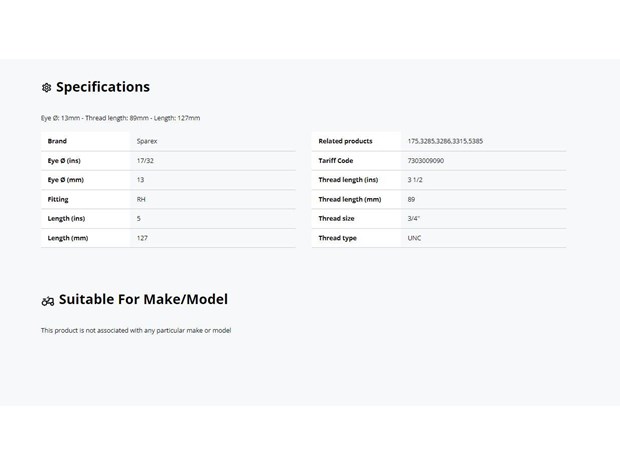Click the Thread length (ins) value 3 1/2
620x465 pixels.
point(415,180)
